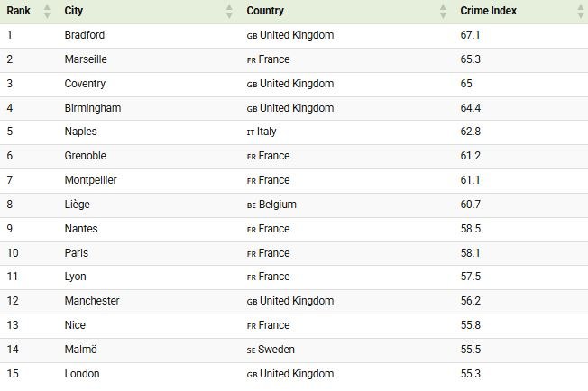Click the SE flag code for Malmö
The width and height of the screenshot is (588, 391).
click(252, 350)
